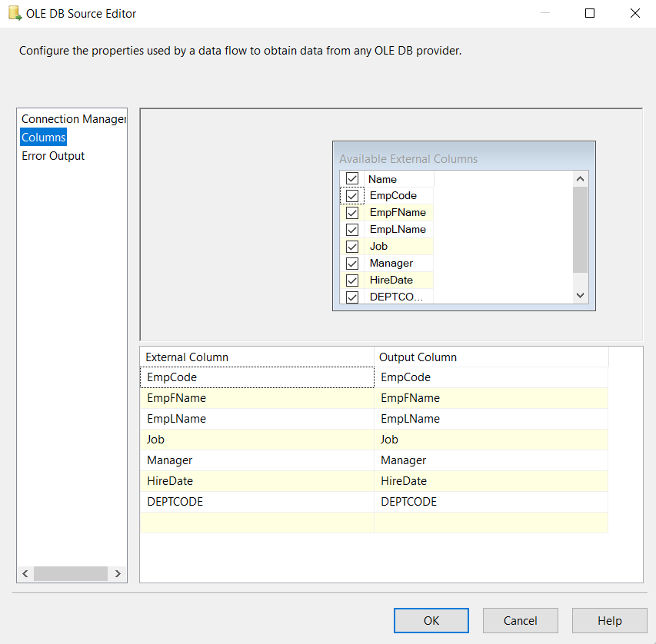Viewport: 656px width, 644px height.
Task: Uncheck the Name external column
Action: click(x=351, y=178)
